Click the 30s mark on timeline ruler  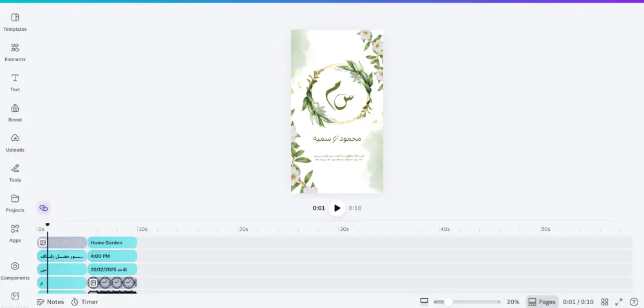click(344, 230)
